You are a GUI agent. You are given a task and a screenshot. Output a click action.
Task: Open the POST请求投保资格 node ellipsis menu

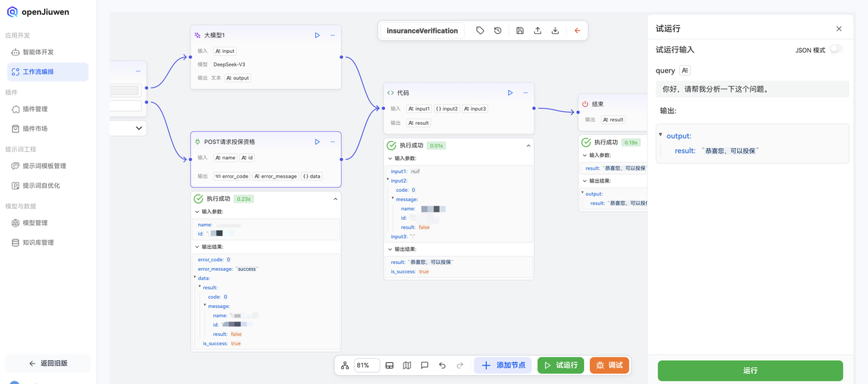click(332, 142)
